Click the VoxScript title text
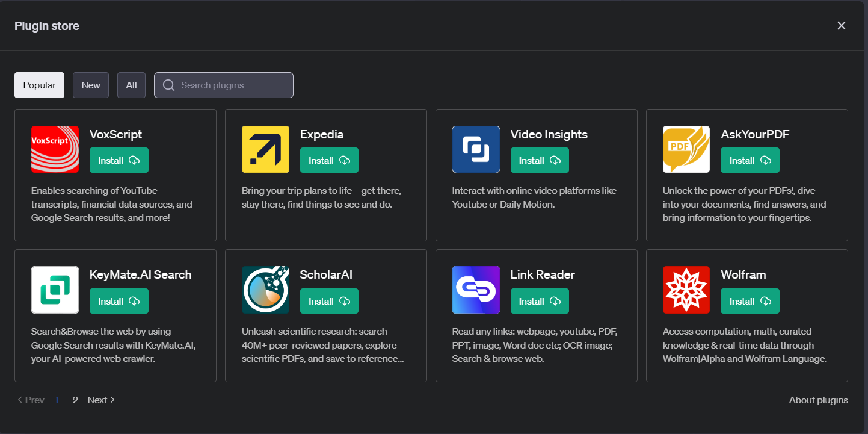 pos(116,134)
